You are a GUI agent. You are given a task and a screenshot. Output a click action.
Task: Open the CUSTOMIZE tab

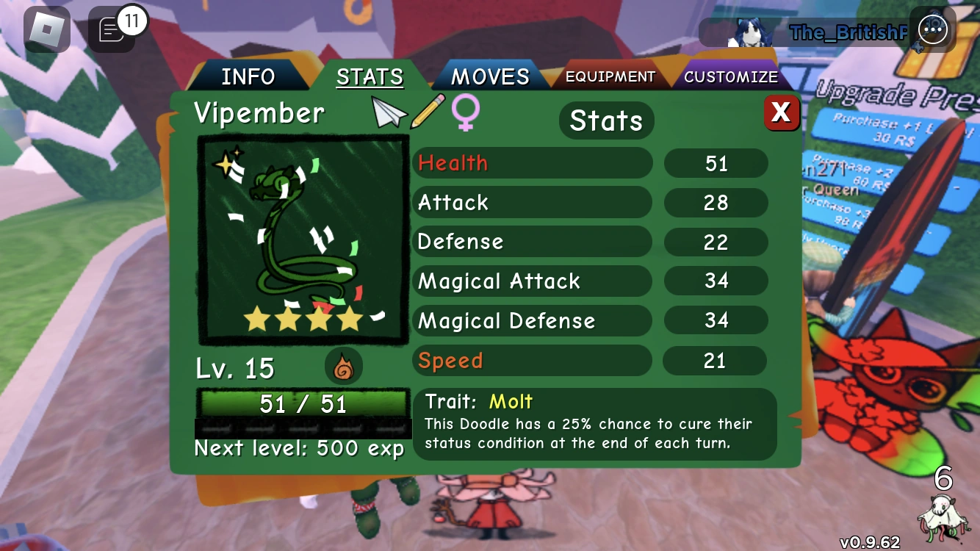730,76
